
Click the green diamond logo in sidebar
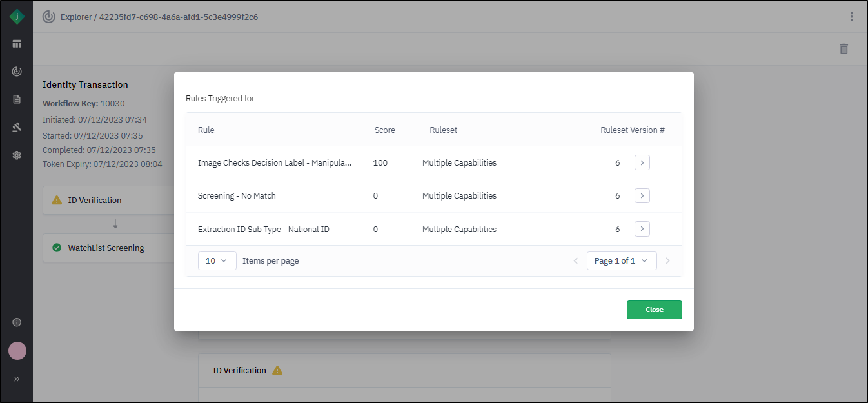17,17
